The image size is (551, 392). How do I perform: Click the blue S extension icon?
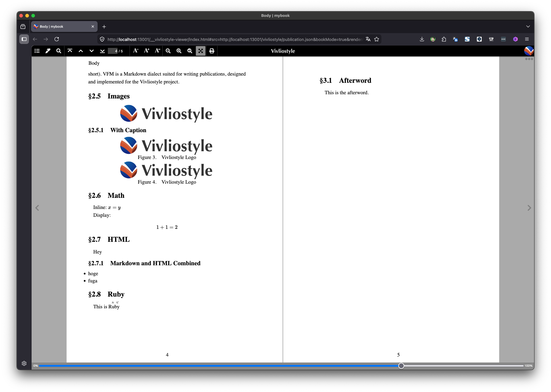pos(467,39)
